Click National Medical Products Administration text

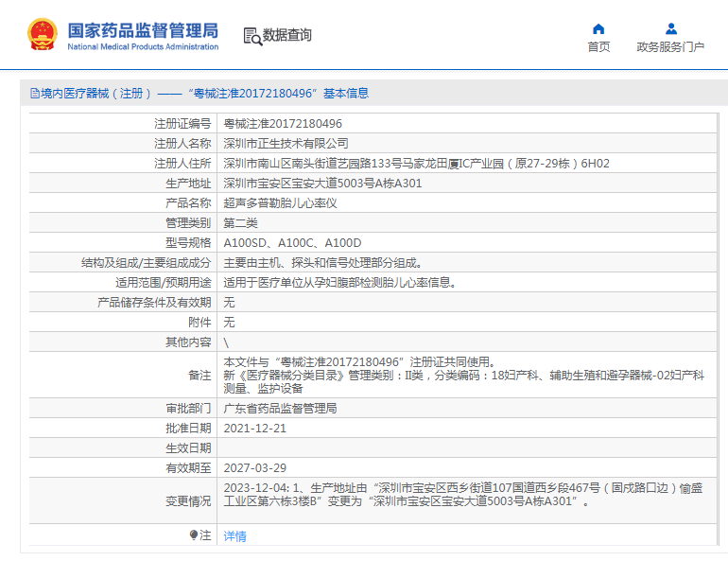(x=143, y=46)
